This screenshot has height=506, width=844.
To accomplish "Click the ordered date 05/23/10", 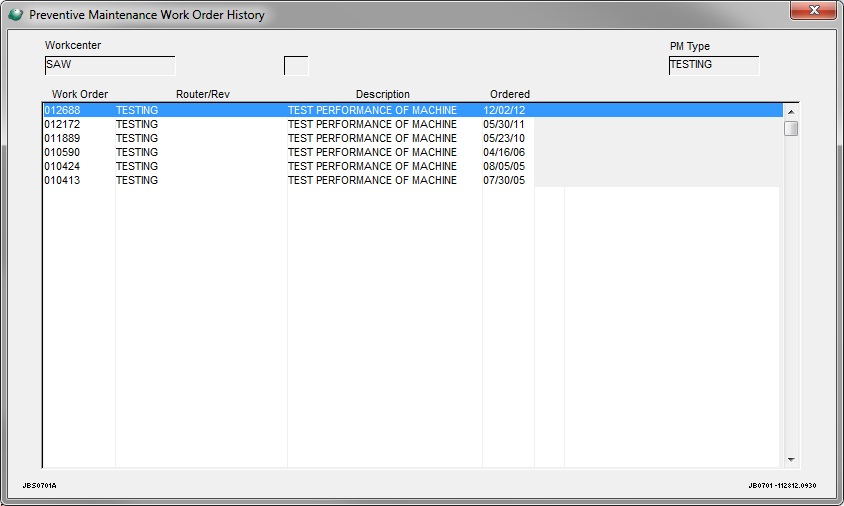I will click(504, 138).
